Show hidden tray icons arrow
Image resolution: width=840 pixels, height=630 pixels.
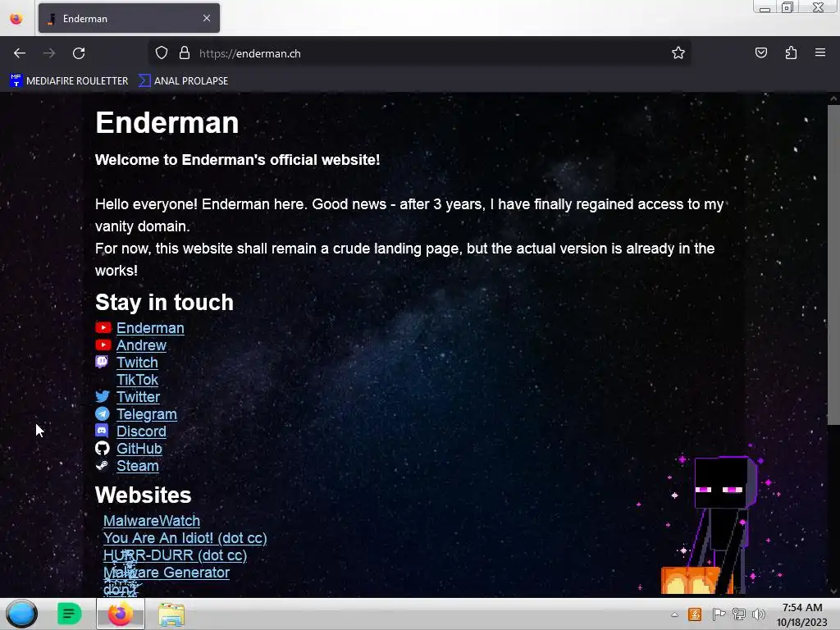(x=674, y=614)
